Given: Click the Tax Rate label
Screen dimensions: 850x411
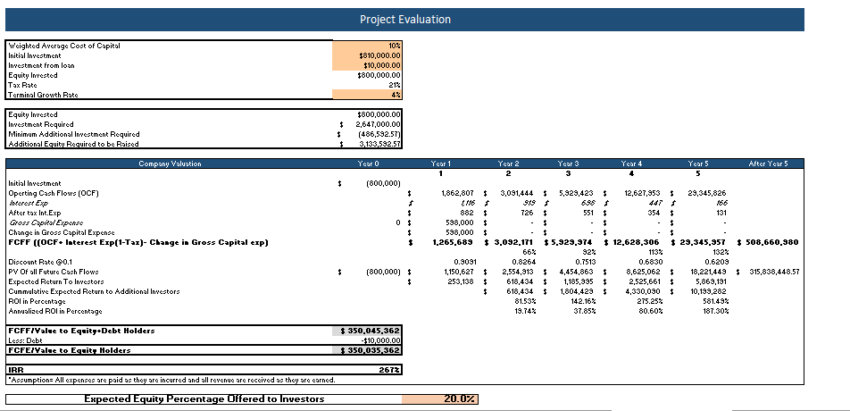Looking at the screenshot, I should click(22, 85).
